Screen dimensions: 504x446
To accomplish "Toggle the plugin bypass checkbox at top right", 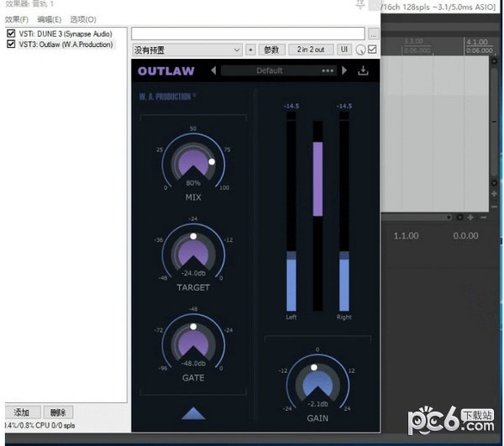I will 372,50.
